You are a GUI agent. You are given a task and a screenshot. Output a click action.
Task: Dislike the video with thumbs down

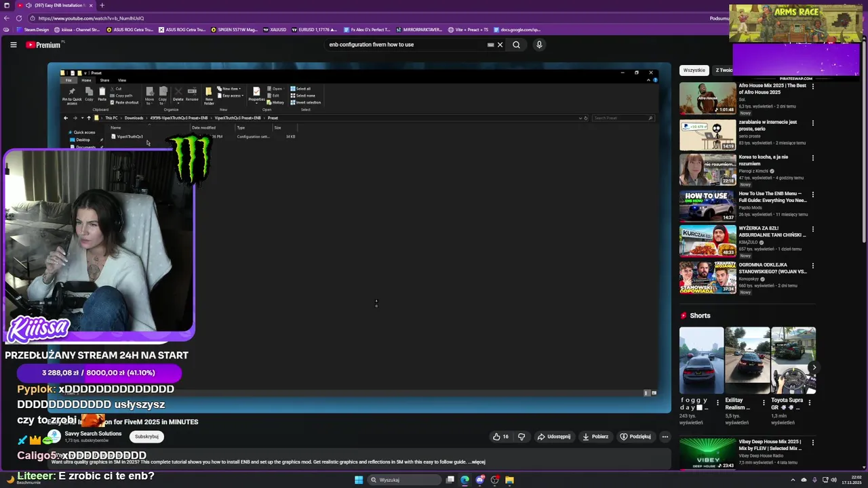pos(521,436)
